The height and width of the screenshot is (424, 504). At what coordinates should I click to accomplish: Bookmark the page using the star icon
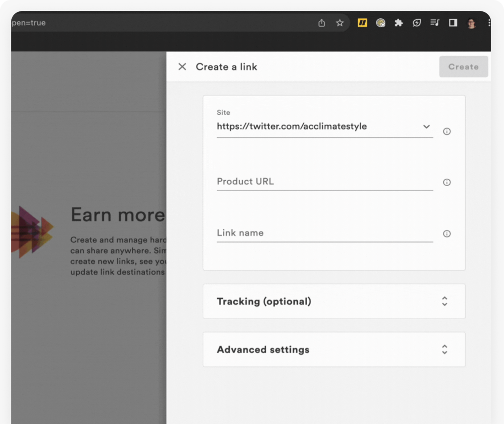click(340, 23)
